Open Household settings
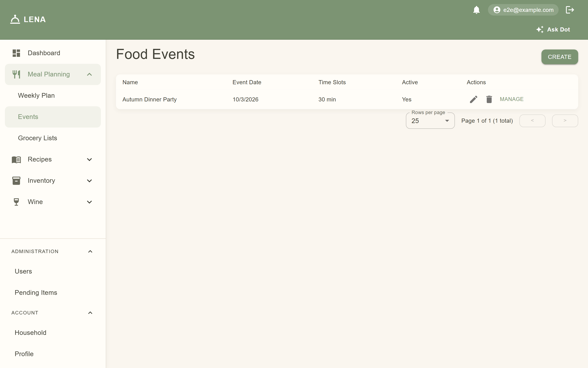Image resolution: width=588 pixels, height=368 pixels. coord(53,333)
